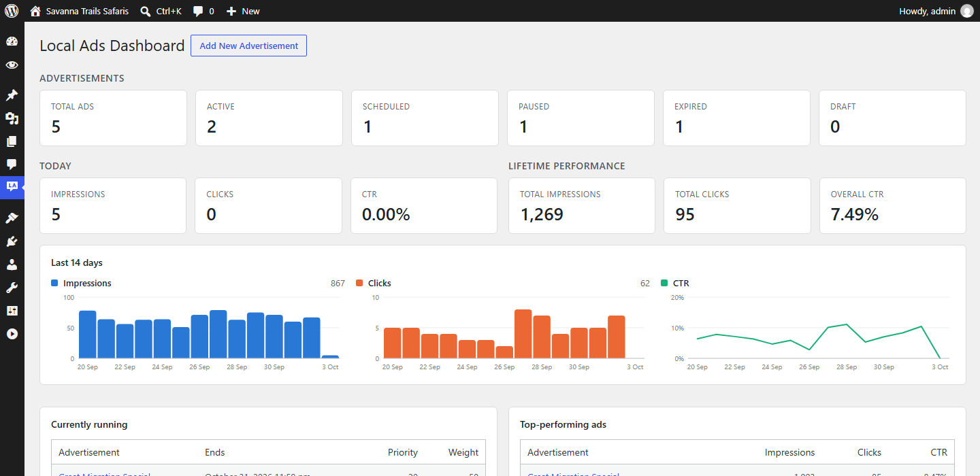Click the Weight column header
980x476 pixels.
[x=463, y=452]
